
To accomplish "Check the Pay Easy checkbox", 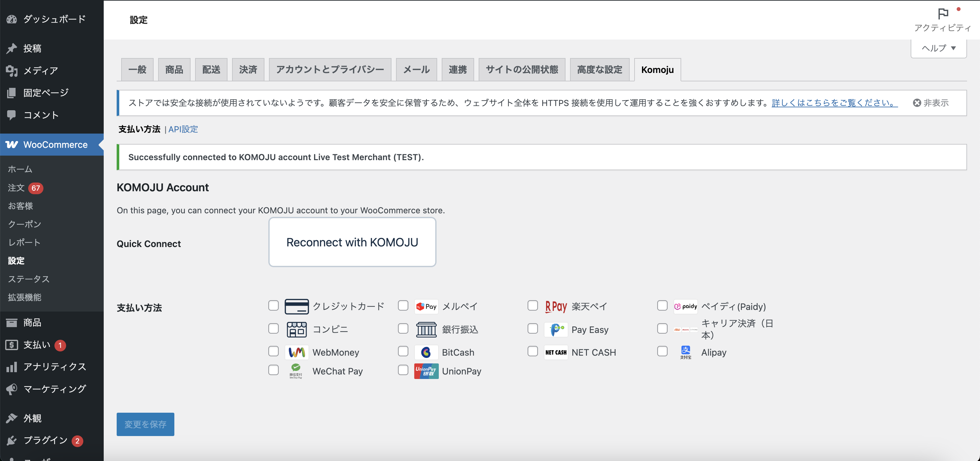I will tap(532, 328).
